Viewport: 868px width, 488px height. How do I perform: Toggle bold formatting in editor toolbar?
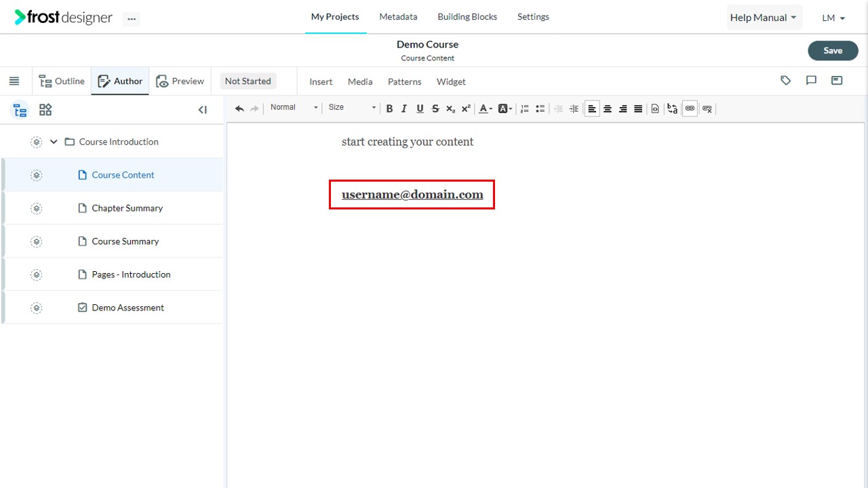[389, 108]
